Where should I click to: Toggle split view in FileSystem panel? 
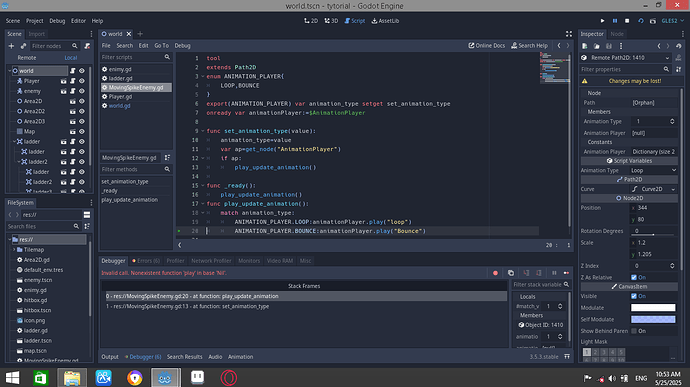[87, 215]
